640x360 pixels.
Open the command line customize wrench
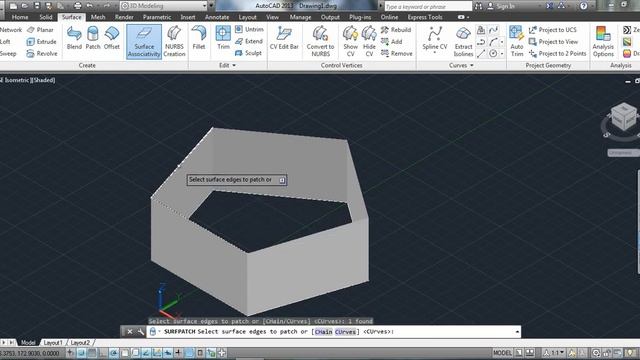coord(140,332)
